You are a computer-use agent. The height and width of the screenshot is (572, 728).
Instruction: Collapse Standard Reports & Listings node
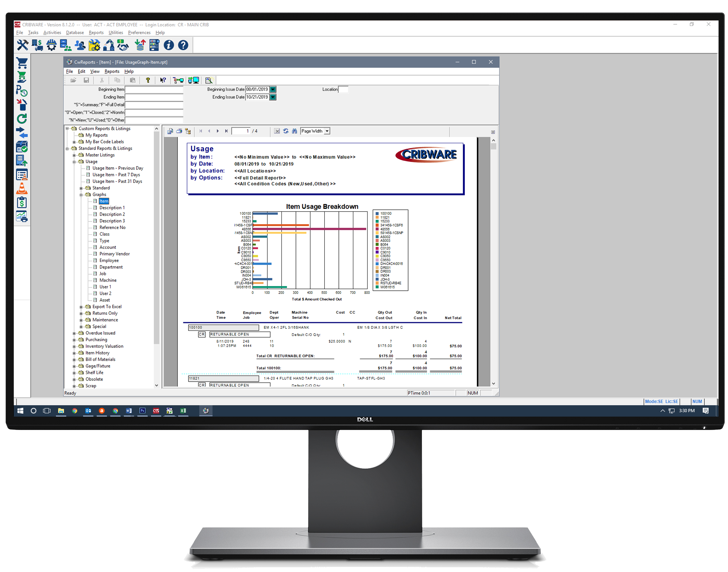tap(67, 148)
